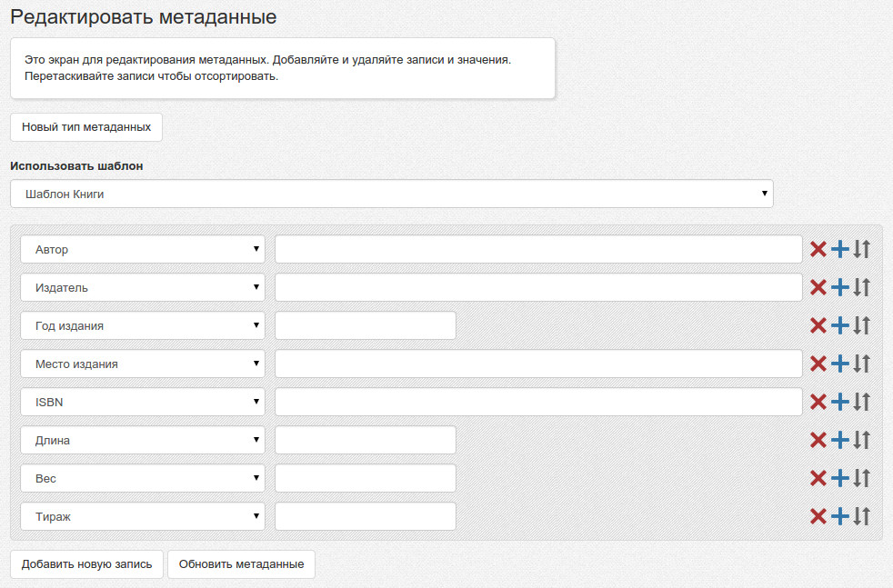Open the ISBN type selector
The height and width of the screenshot is (588, 893).
(143, 402)
